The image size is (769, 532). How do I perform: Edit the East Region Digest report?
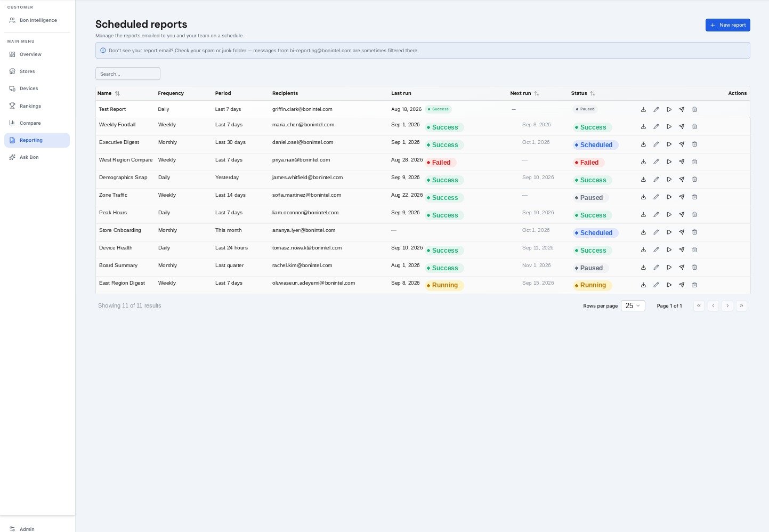[656, 285]
